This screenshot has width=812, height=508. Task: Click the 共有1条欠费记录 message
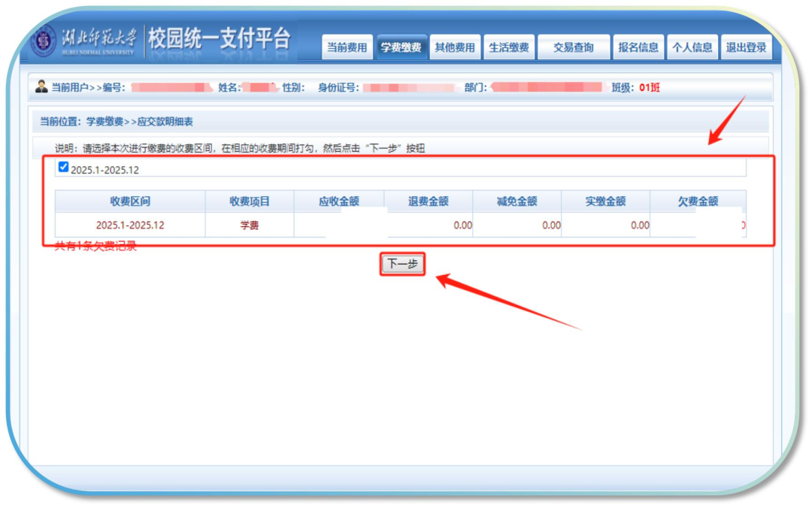95,246
